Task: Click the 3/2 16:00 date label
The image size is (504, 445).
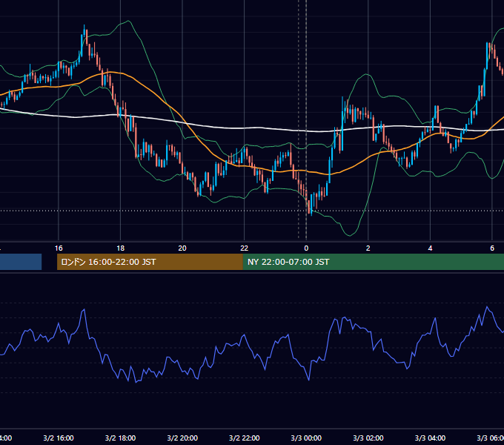Action: (x=59, y=438)
